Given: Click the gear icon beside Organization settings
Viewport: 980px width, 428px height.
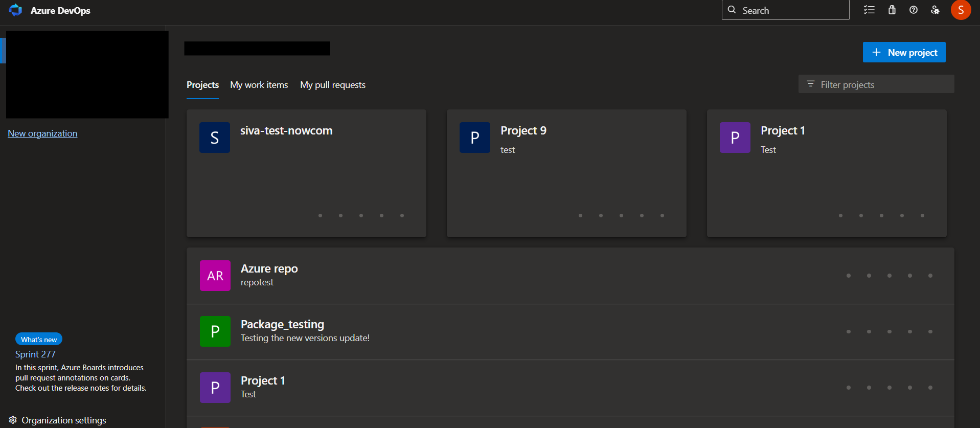Looking at the screenshot, I should 13,420.
